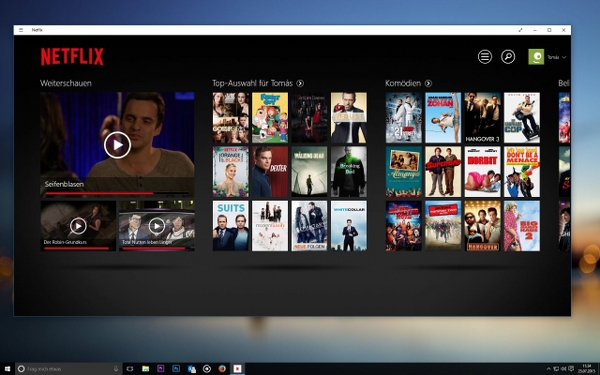This screenshot has height=375, width=600.
Task: Open the first Hangover poster
Action: [482, 226]
